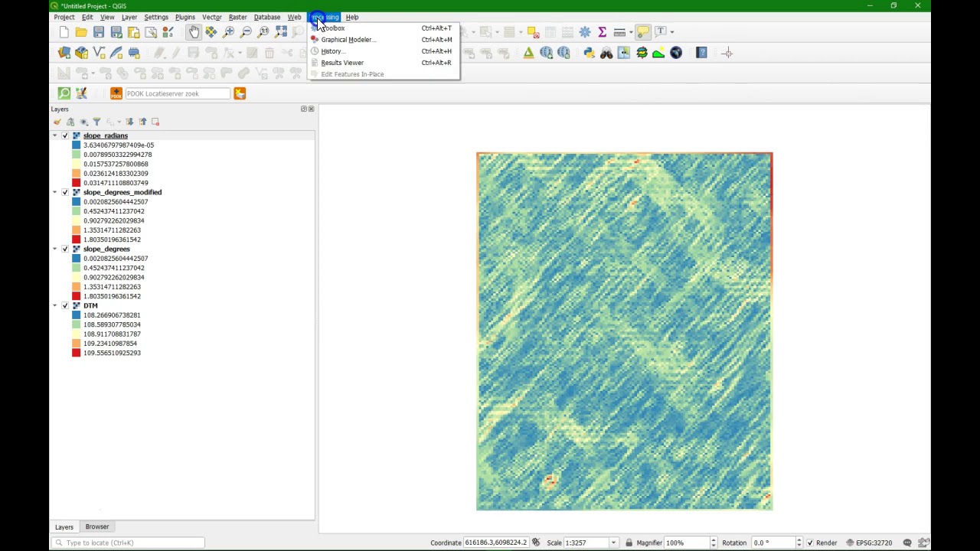Toggle extents display beside Coordinate field
The width and height of the screenshot is (980, 551).
pyautogui.click(x=536, y=543)
